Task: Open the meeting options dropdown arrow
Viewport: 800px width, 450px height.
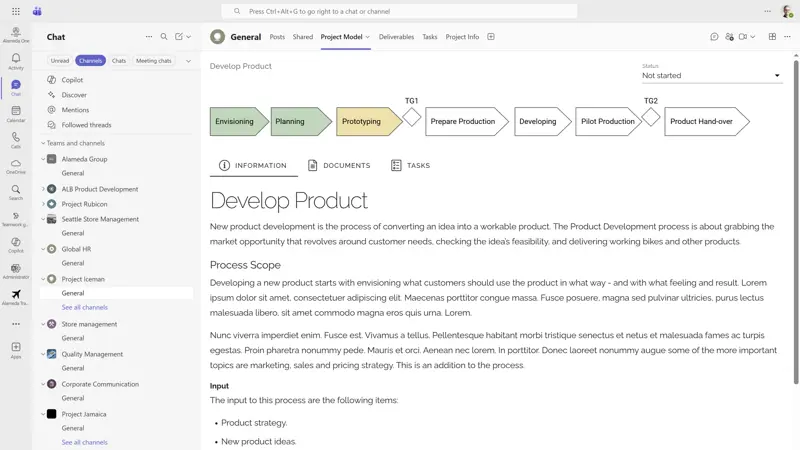Action: [x=753, y=37]
